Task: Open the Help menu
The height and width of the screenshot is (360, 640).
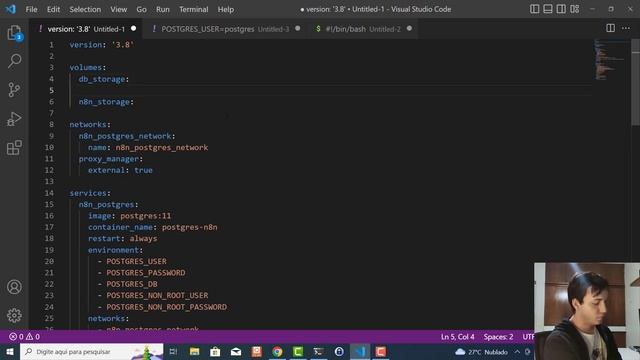Action: [x=225, y=9]
